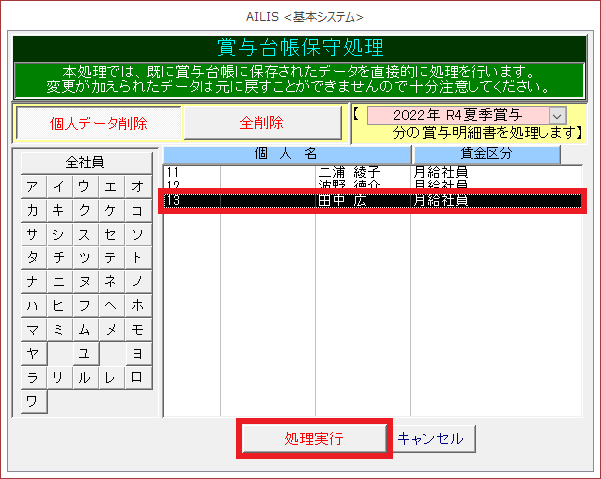Select the ロ kana filter button
The height and width of the screenshot is (479, 601).
tap(137, 377)
